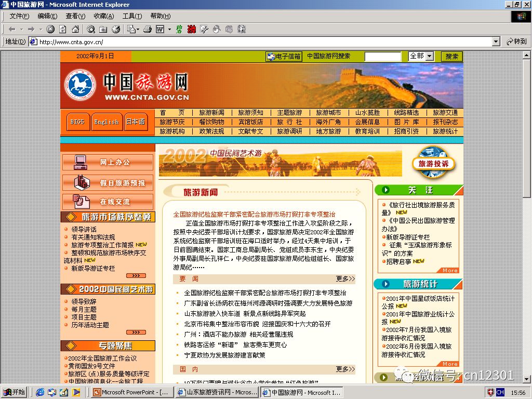Image resolution: width=532 pixels, height=399 pixels.
Task: Click the green character toolbar icon
Action: coord(179,30)
